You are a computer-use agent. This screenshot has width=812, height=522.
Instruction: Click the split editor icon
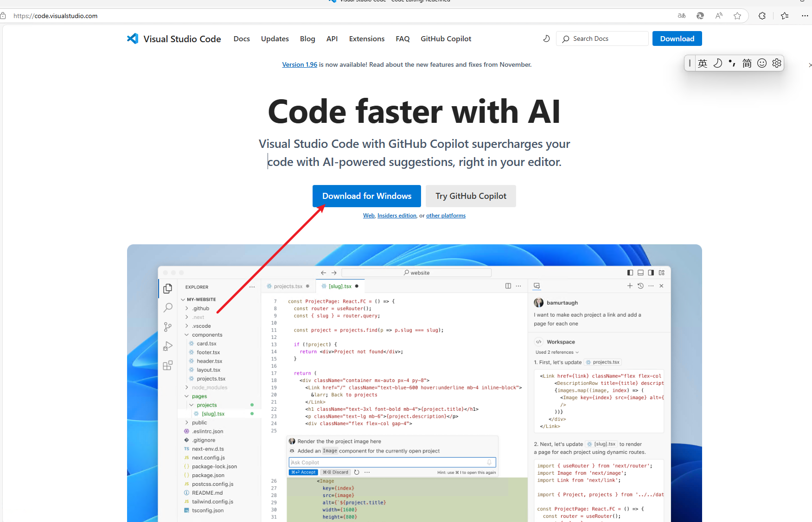click(508, 286)
